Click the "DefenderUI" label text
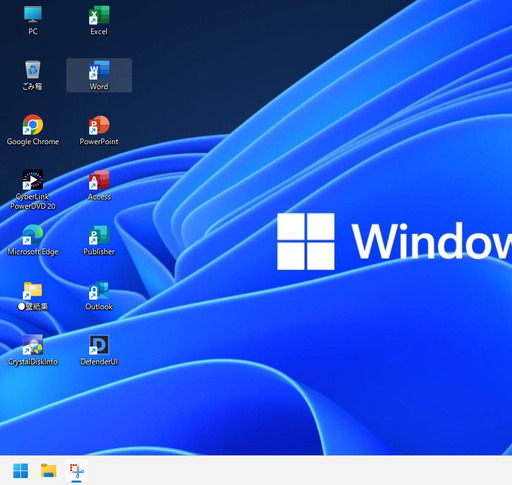This screenshot has width=512, height=485. (99, 362)
